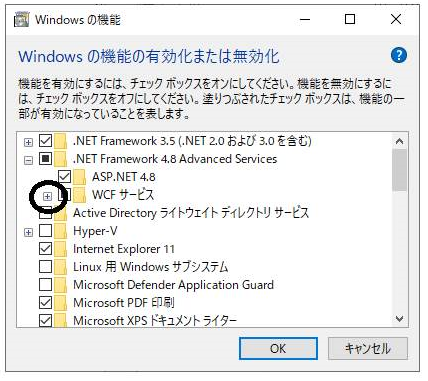Uncheck the Microsoft PDF 印刷 checkbox
This screenshot has width=428, height=381.
(x=46, y=303)
